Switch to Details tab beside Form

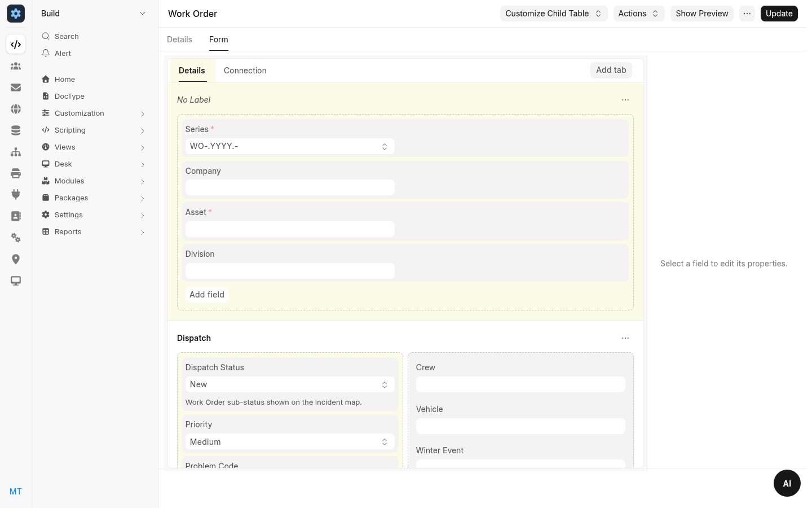coord(179,40)
